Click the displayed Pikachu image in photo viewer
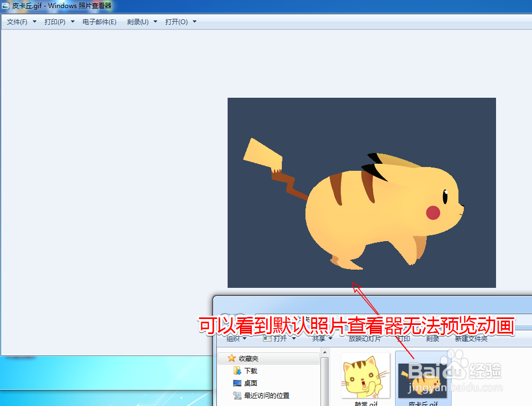Viewport: 532px width, 406px height. (362, 192)
